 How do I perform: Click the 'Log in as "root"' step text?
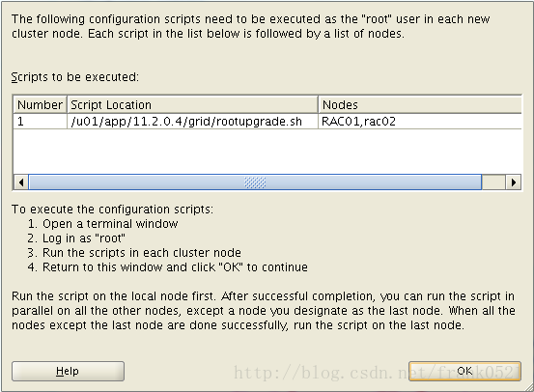coord(84,238)
